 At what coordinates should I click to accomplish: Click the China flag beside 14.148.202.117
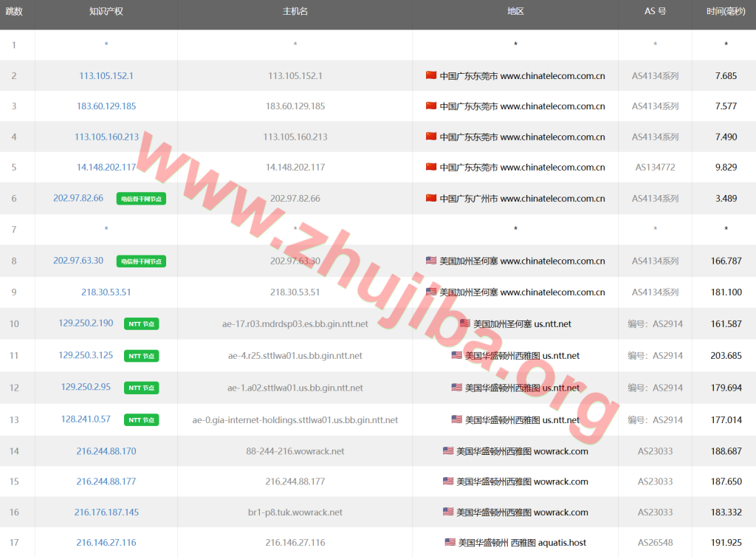pyautogui.click(x=430, y=167)
